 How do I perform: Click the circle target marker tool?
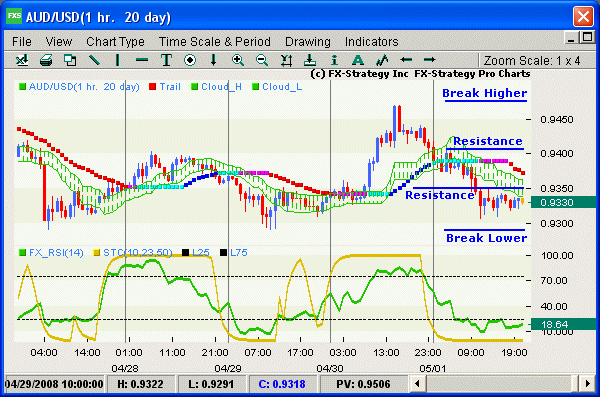tap(190, 60)
